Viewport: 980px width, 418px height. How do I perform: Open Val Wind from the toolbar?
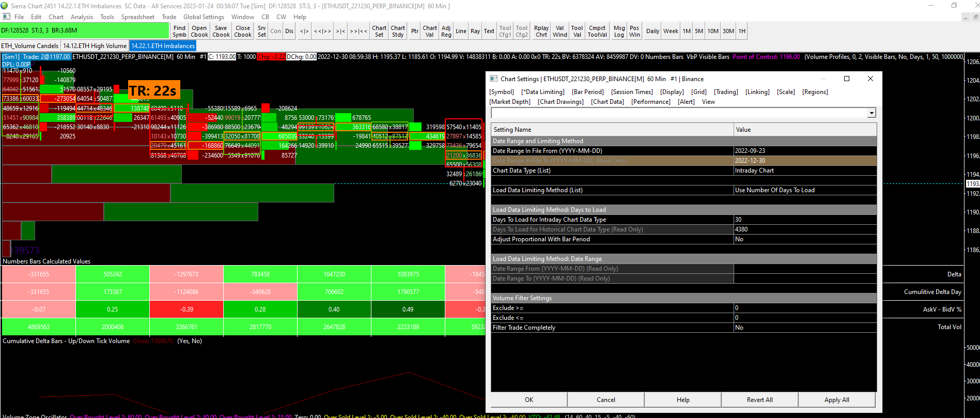tap(560, 31)
